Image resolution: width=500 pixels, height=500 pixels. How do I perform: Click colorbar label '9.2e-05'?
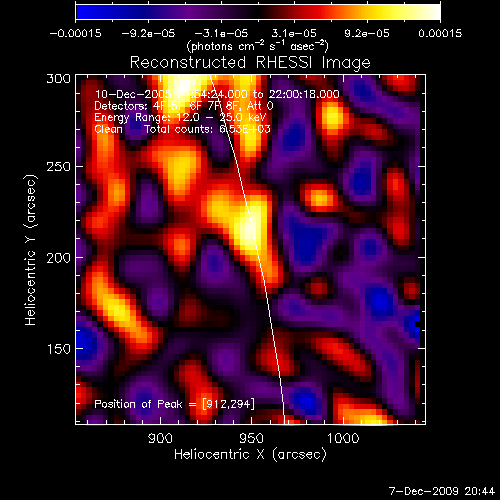(367, 33)
